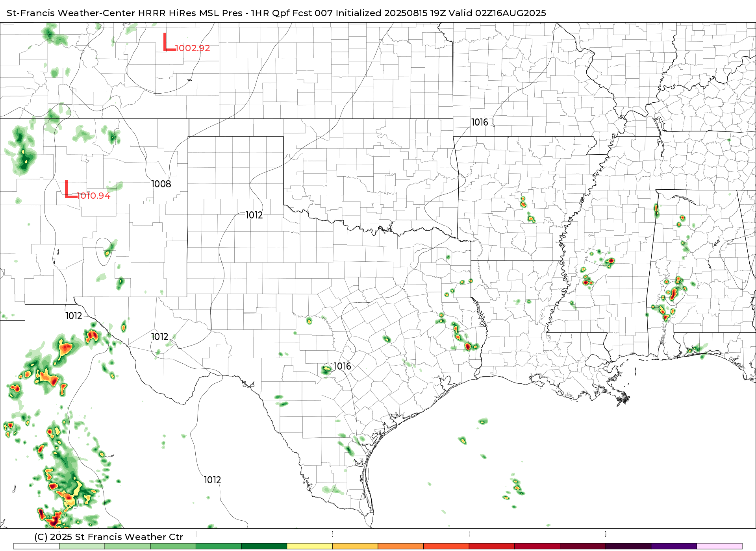Pick the white swatch in the legend

37,546
